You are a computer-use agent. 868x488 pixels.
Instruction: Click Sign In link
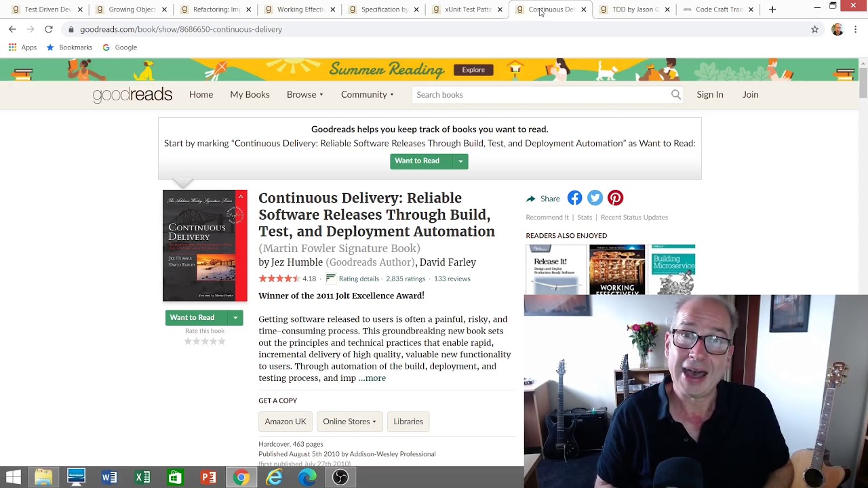(710, 95)
